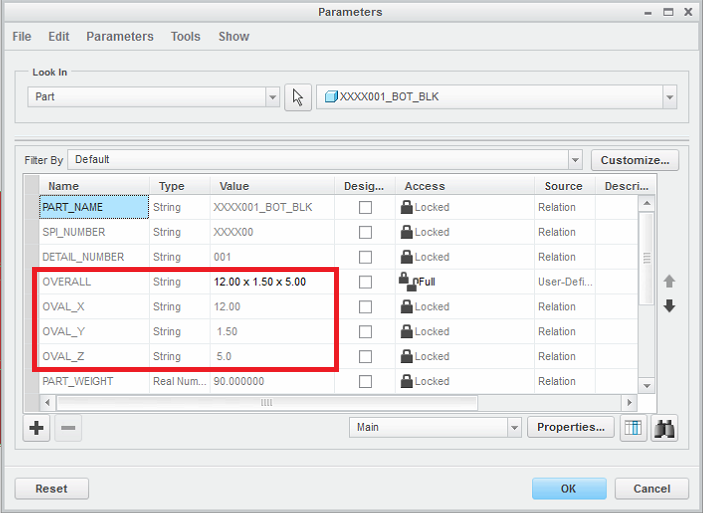Toggle Designate checkbox for PART_NAME
The width and height of the screenshot is (703, 513).
coord(365,207)
